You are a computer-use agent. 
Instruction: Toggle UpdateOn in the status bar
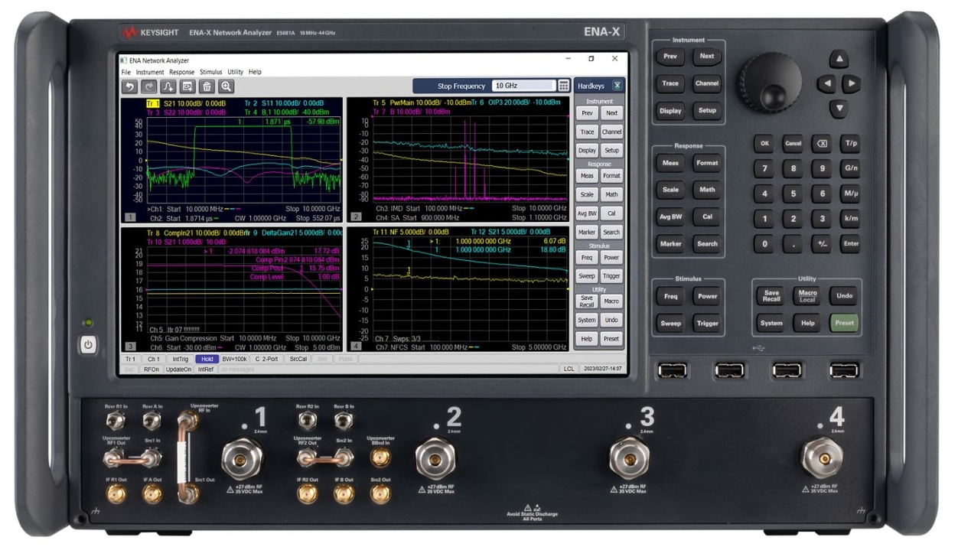[179, 369]
